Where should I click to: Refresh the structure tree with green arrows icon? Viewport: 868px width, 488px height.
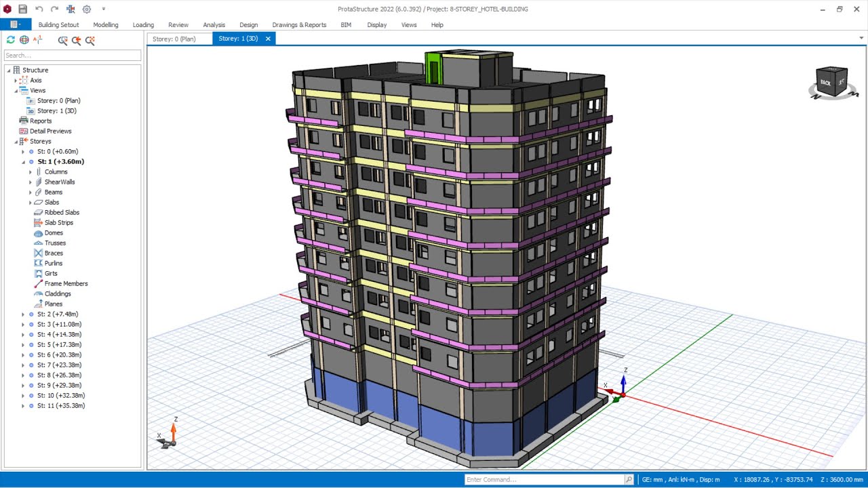(x=10, y=40)
